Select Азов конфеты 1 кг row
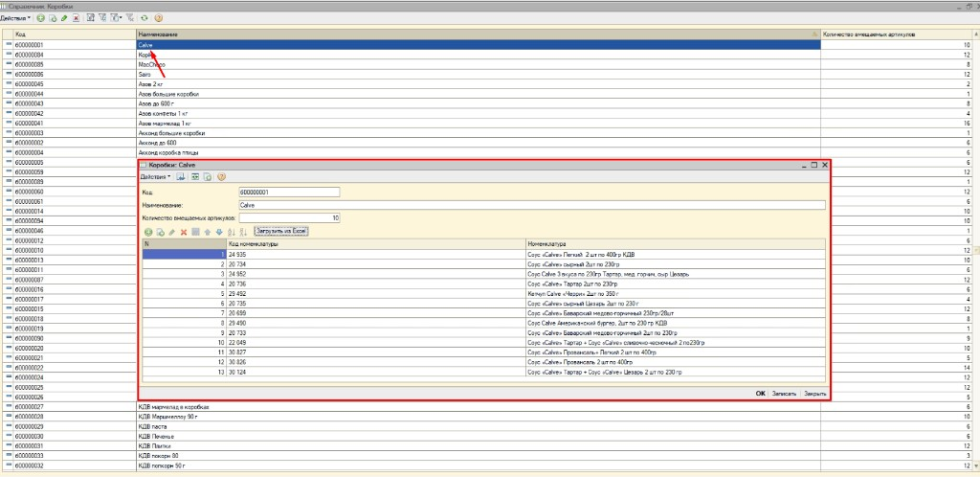 pos(487,113)
